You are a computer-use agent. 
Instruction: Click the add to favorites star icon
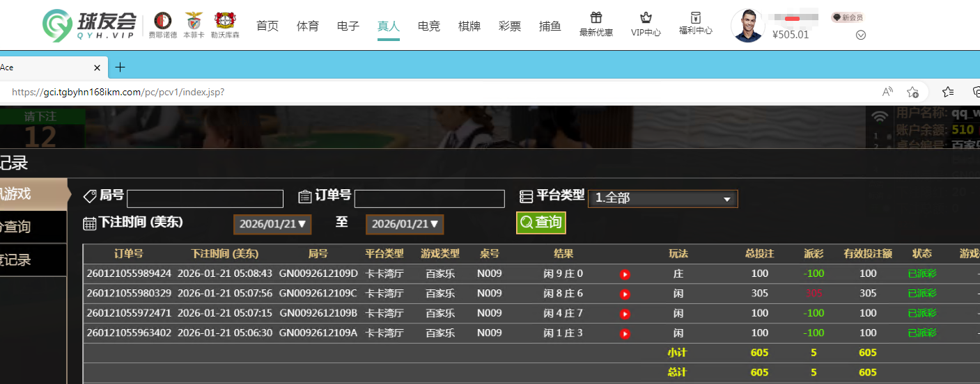[x=912, y=92]
